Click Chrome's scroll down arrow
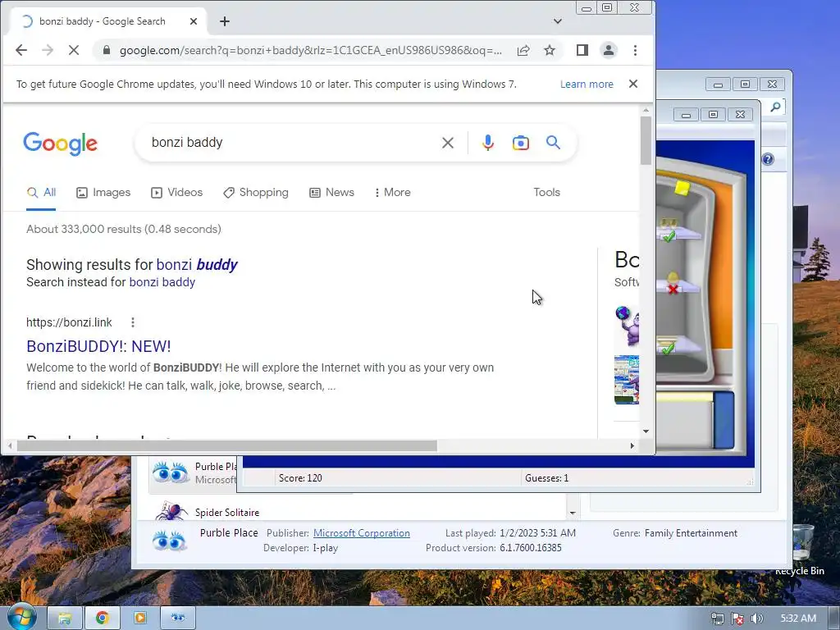 pos(646,431)
